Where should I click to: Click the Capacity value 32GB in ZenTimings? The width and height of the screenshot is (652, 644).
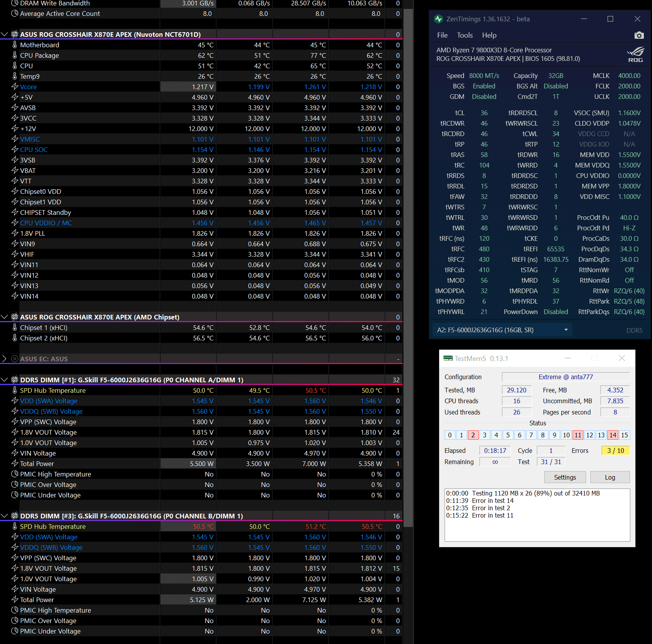coord(555,76)
